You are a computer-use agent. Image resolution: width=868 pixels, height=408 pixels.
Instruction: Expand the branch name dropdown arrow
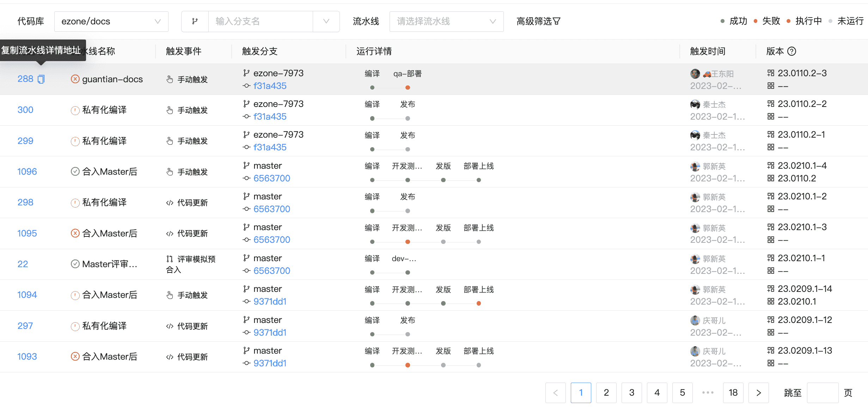[326, 22]
